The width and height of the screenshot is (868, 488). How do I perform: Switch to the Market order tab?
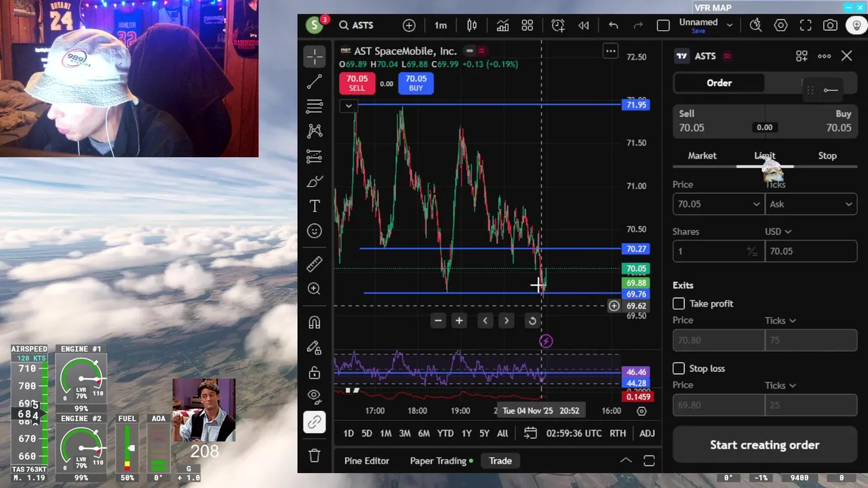[702, 155]
